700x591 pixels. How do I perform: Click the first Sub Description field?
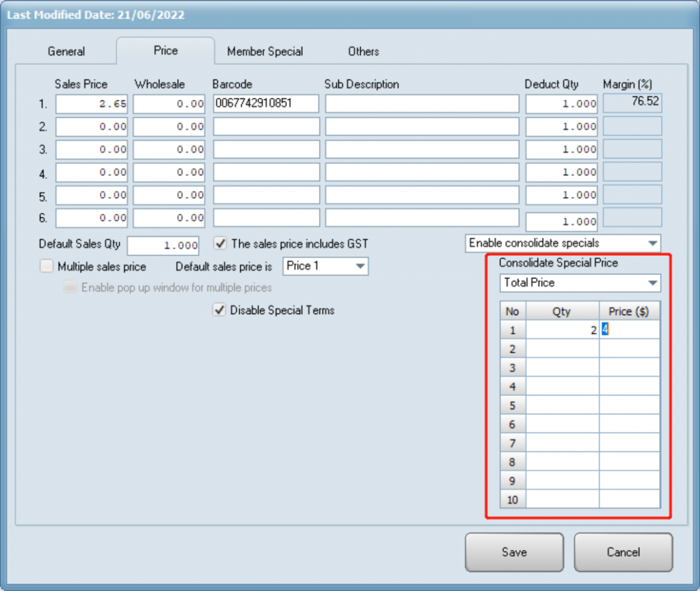[x=422, y=104]
